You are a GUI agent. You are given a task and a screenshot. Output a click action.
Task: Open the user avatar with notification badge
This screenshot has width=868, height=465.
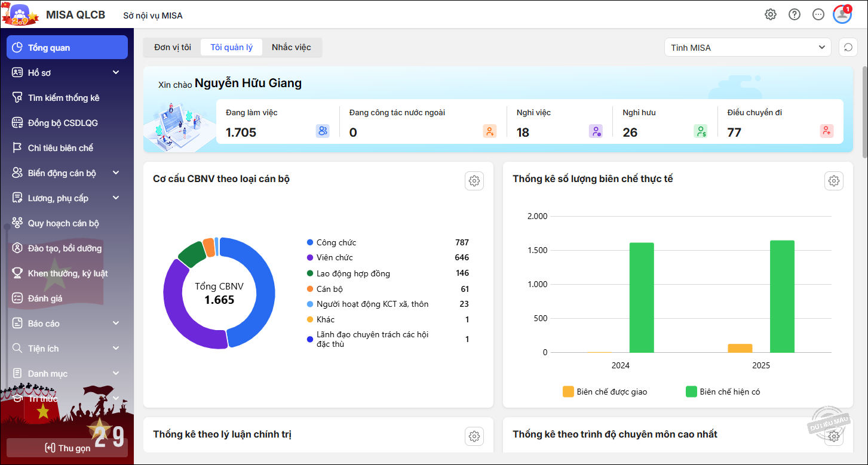tap(842, 15)
